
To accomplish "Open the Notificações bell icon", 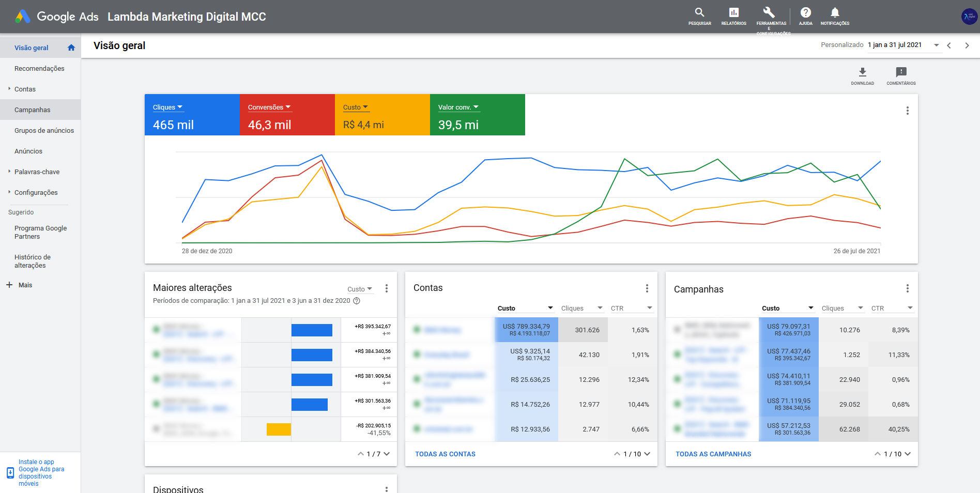I will [835, 12].
